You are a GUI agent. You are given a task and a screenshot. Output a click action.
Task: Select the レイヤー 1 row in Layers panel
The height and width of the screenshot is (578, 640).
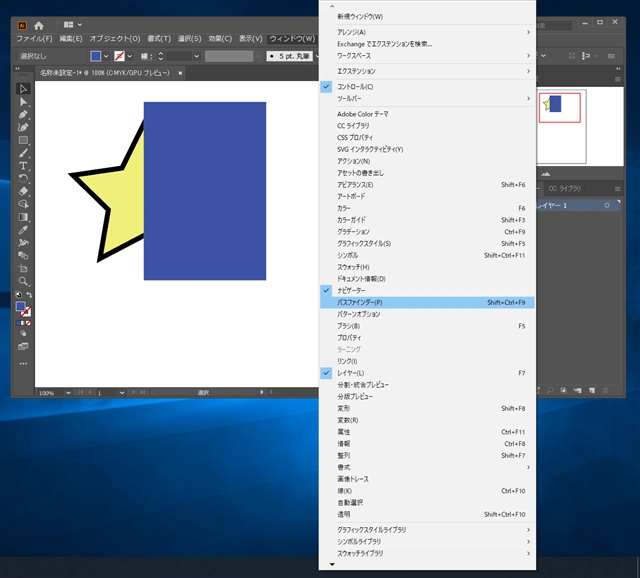pyautogui.click(x=578, y=205)
